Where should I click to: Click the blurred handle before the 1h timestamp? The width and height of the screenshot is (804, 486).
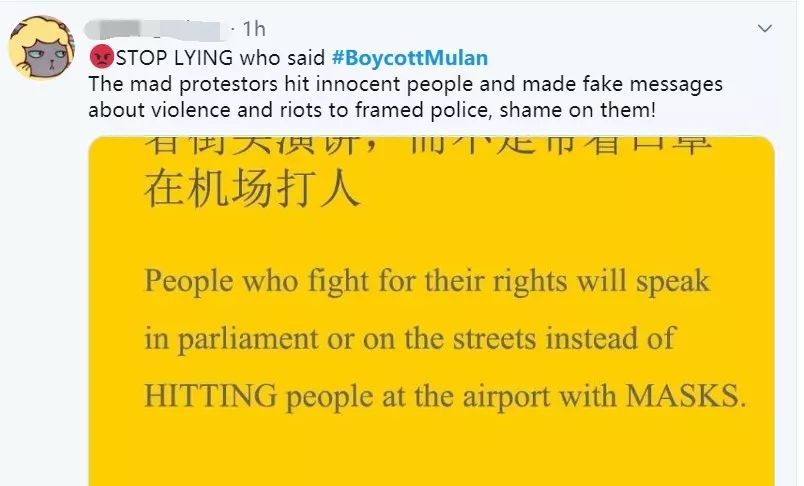[192, 30]
